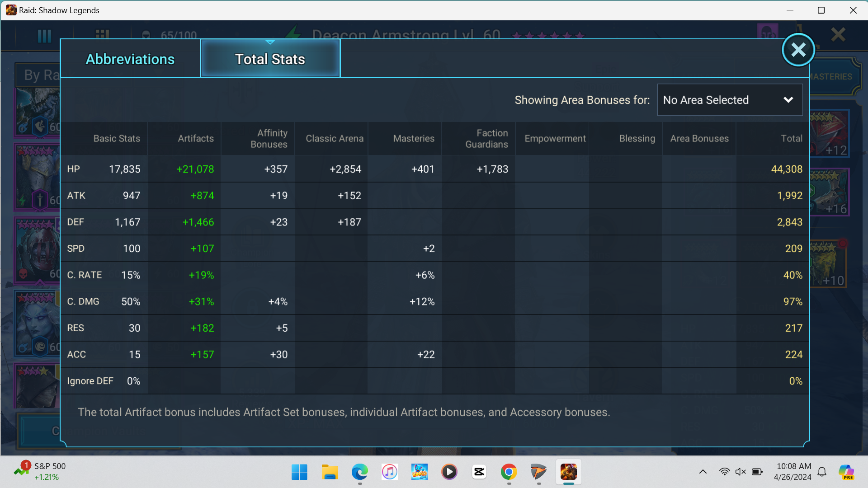Click the Blessing column header
Screen dimensions: 868x488
637,139
